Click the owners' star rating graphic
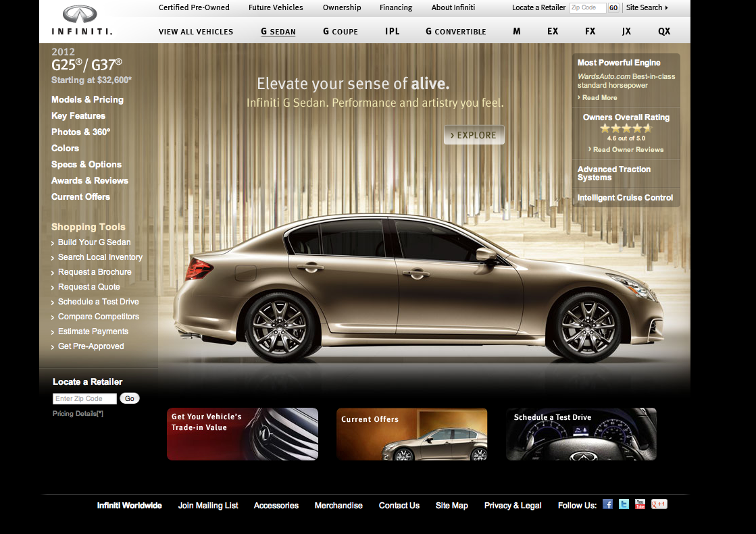The image size is (756, 534). [626, 128]
